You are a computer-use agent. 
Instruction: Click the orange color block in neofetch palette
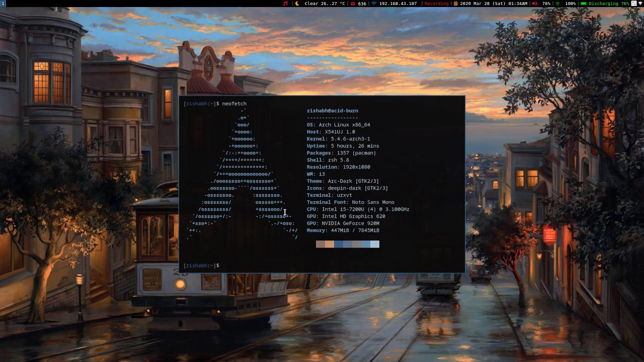pyautogui.click(x=330, y=244)
